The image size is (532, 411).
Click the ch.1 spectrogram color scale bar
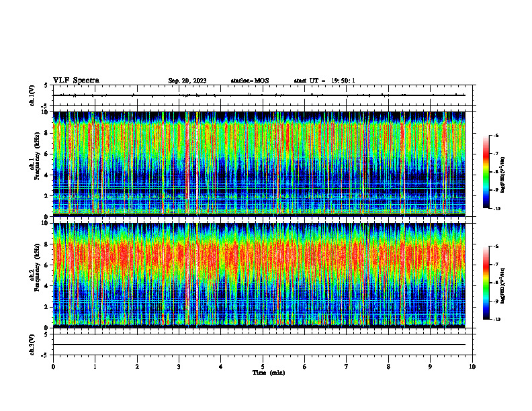click(x=486, y=172)
